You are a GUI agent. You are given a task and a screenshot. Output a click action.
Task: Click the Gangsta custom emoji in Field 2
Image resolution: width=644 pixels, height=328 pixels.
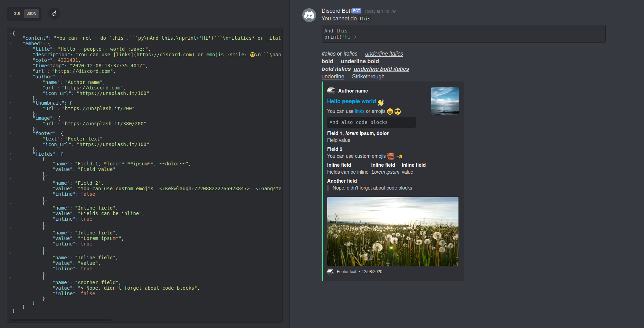(399, 156)
